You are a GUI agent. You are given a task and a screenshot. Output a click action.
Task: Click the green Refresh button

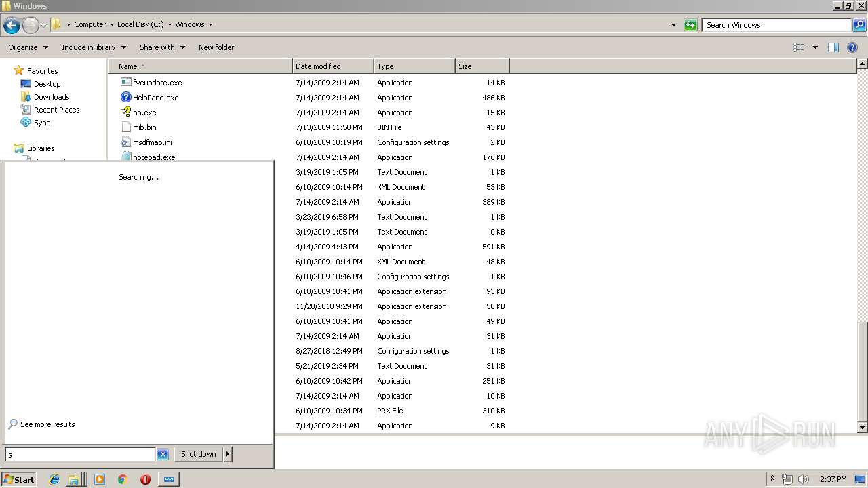click(x=690, y=25)
